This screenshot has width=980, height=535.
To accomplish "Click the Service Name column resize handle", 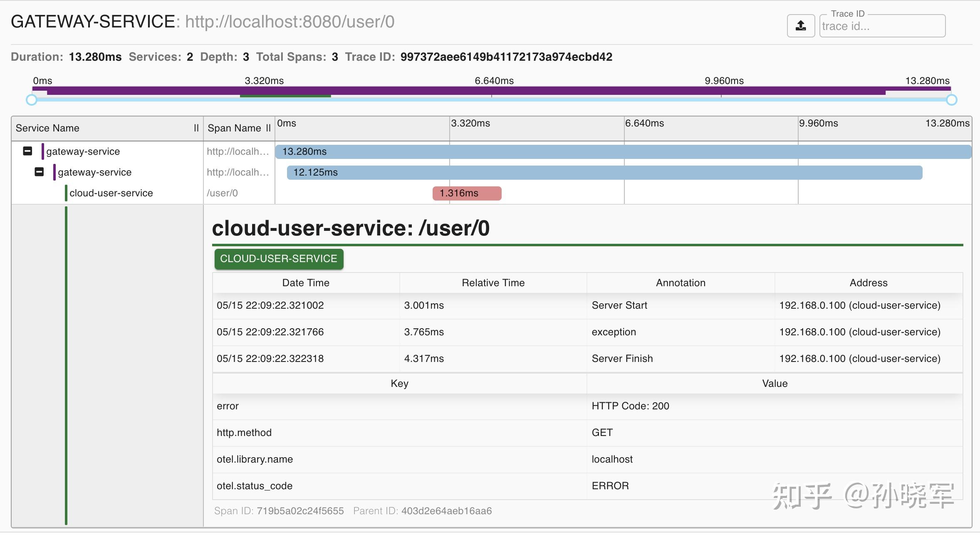I will 196,128.
